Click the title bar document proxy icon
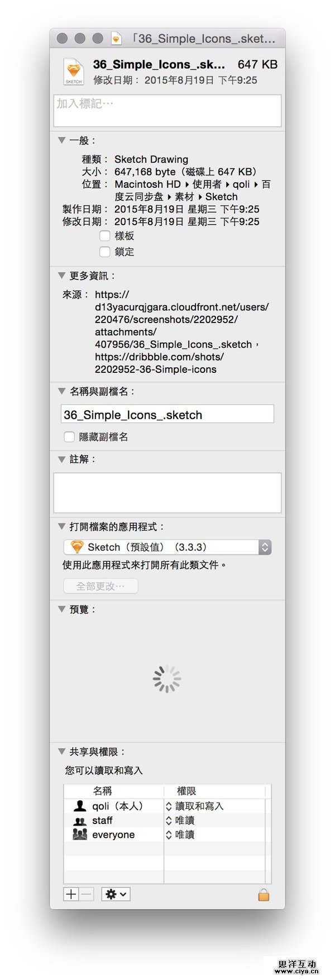Viewport: 335px width, 980px height. 116,39
